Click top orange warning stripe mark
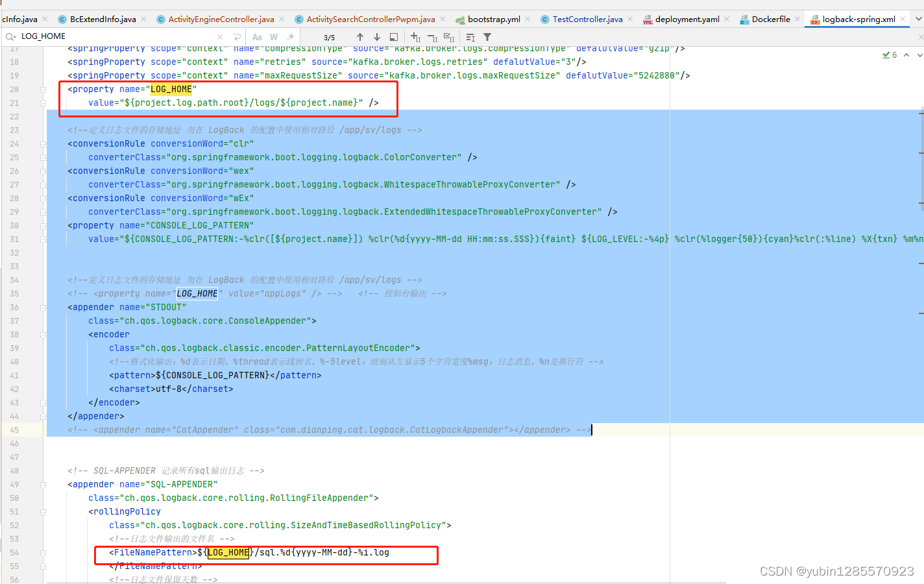This screenshot has height=584, width=924. (x=921, y=114)
